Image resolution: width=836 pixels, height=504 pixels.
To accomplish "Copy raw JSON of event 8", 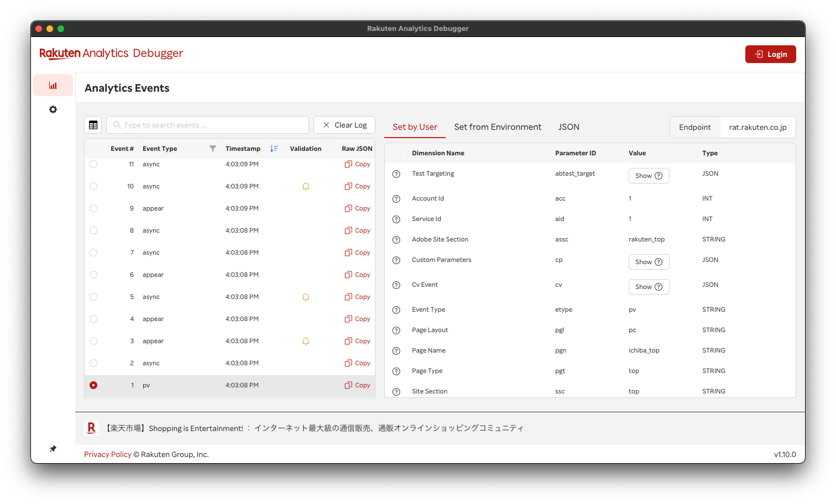I will click(x=357, y=230).
